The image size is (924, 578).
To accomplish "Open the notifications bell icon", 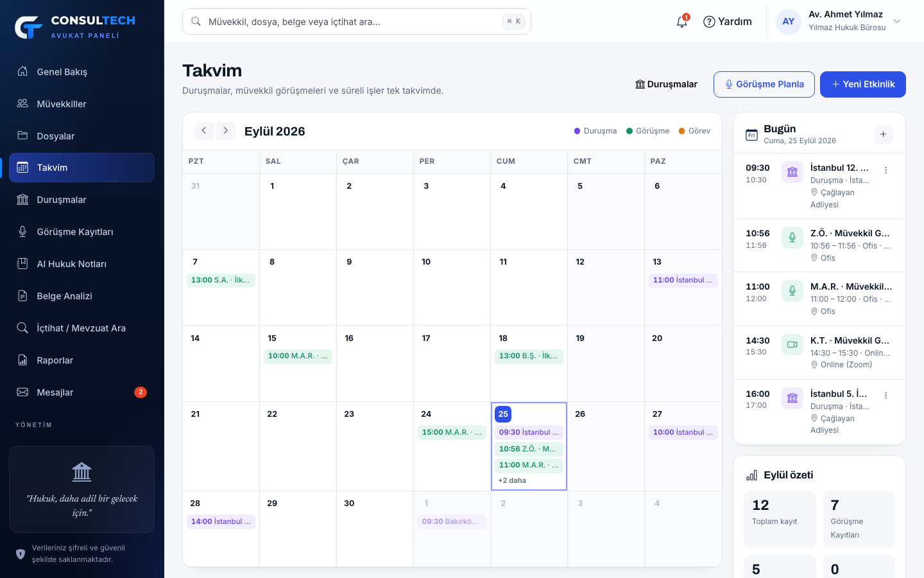I will click(x=682, y=22).
